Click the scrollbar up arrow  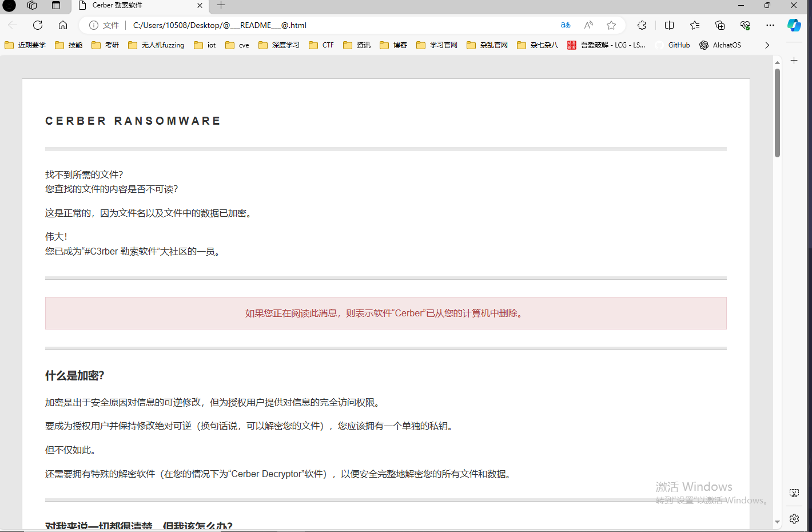tap(777, 62)
